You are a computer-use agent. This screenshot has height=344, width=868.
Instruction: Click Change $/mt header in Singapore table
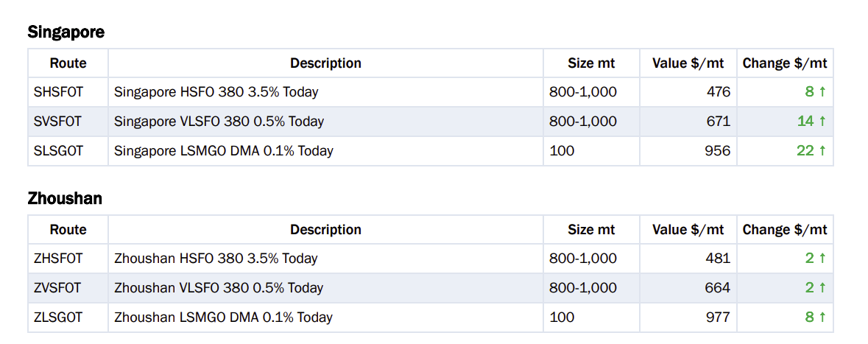[785, 63]
